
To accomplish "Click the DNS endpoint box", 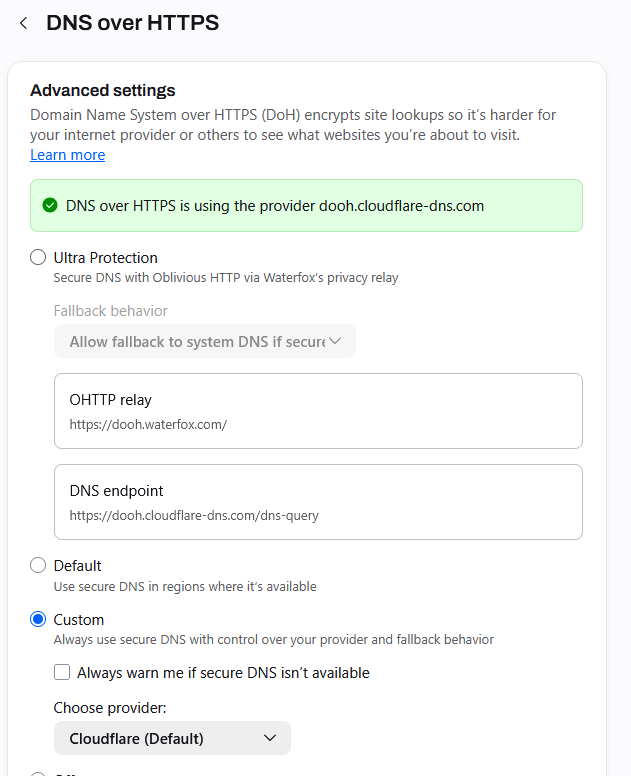I will click(x=318, y=502).
